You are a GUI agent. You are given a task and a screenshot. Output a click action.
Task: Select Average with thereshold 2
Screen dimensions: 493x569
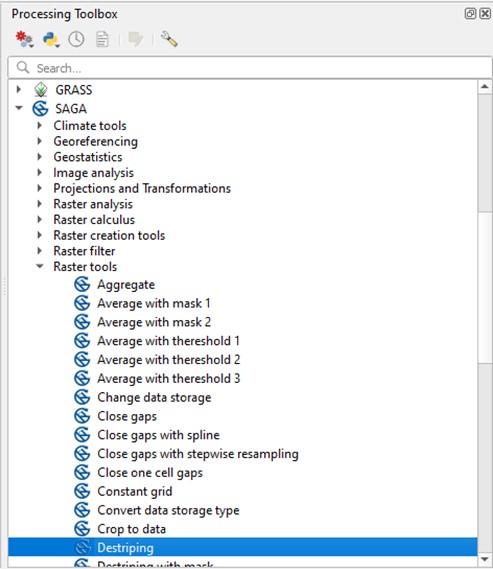tap(168, 360)
